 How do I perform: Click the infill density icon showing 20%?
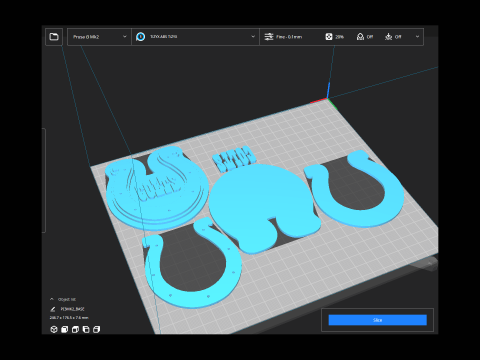click(x=329, y=37)
